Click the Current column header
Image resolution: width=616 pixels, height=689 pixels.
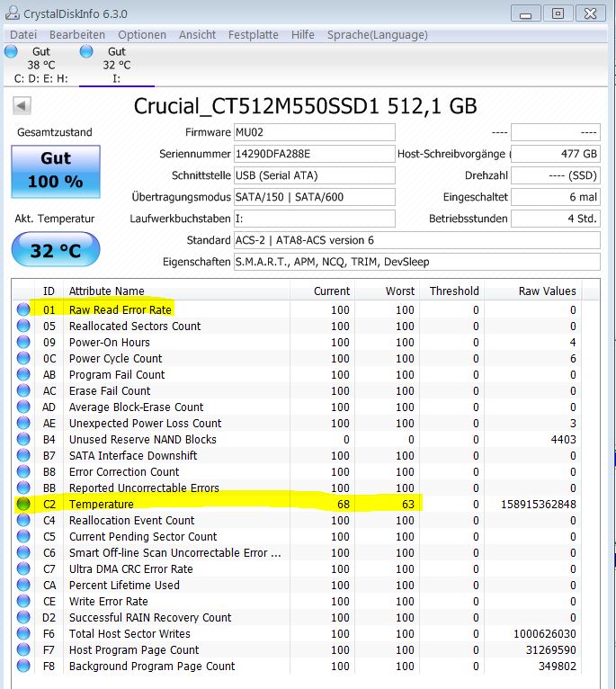(322, 291)
